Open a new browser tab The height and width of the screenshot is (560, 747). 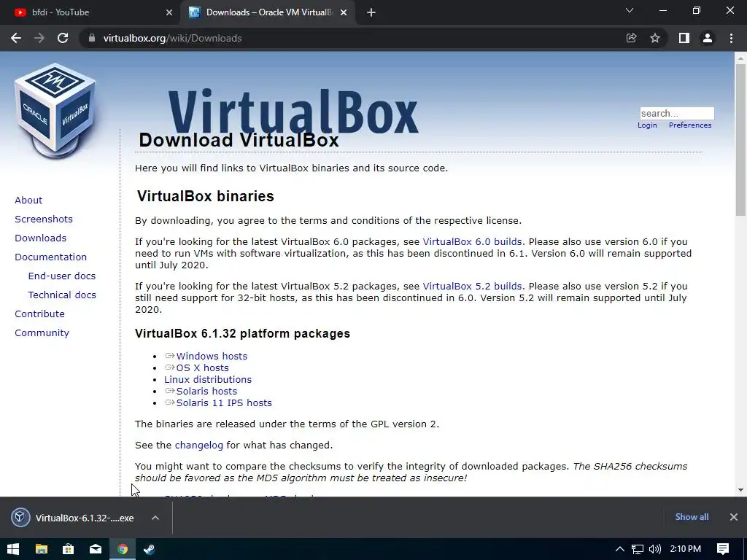371,12
